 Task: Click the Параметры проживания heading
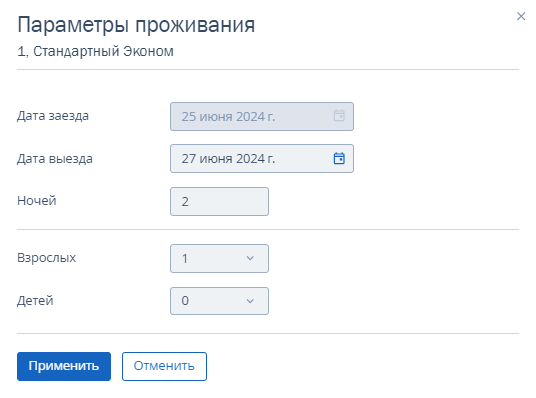(x=136, y=25)
